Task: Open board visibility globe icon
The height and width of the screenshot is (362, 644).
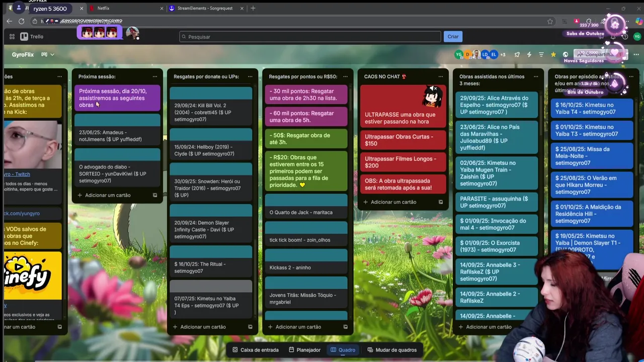Action: point(566,54)
